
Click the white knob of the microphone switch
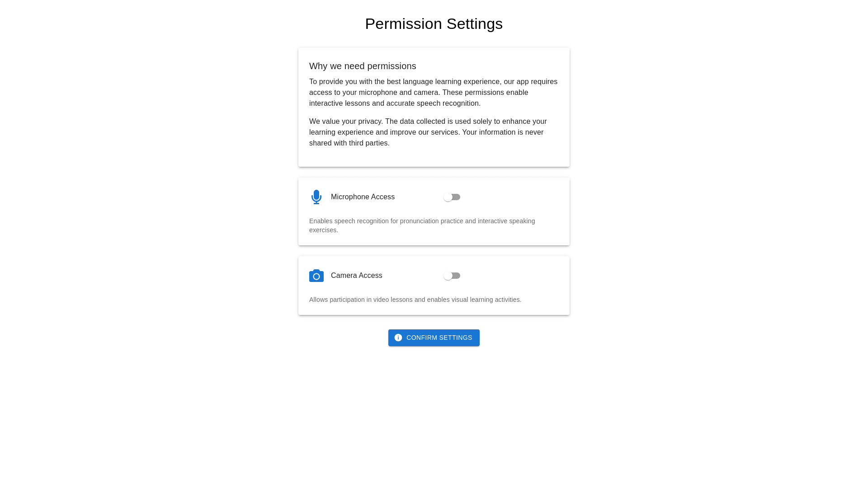[448, 197]
